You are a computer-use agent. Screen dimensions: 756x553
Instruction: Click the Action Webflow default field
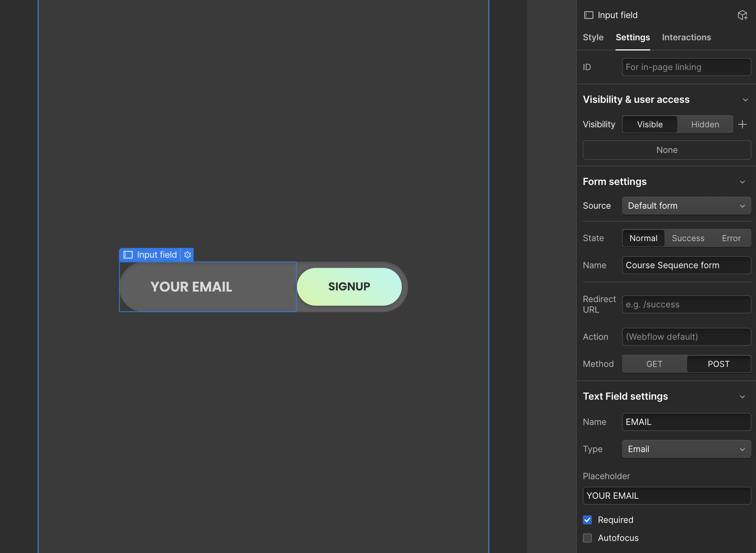(x=686, y=337)
